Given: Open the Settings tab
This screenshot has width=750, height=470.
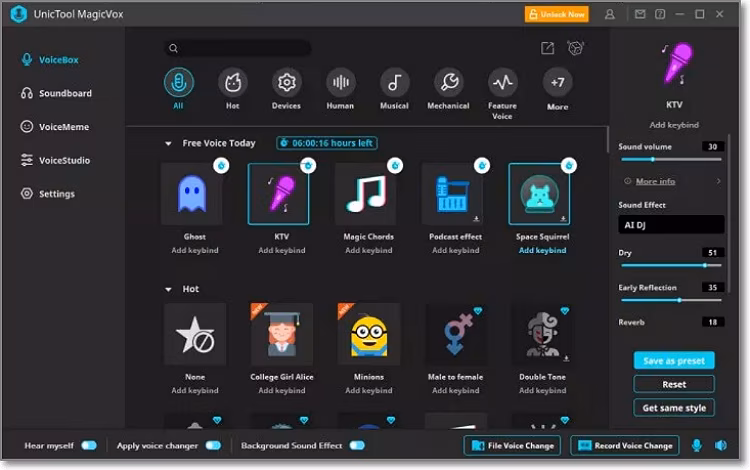Looking at the screenshot, I should pos(47,194).
